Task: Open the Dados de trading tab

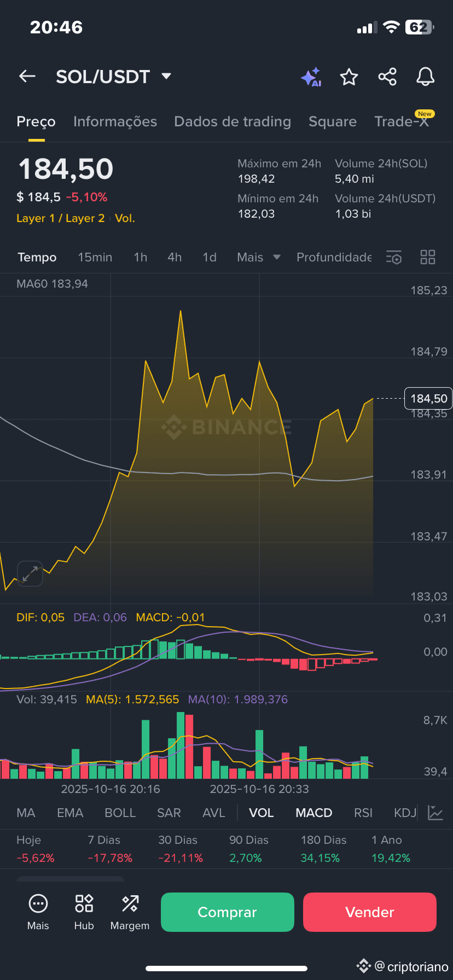Action: coord(233,121)
